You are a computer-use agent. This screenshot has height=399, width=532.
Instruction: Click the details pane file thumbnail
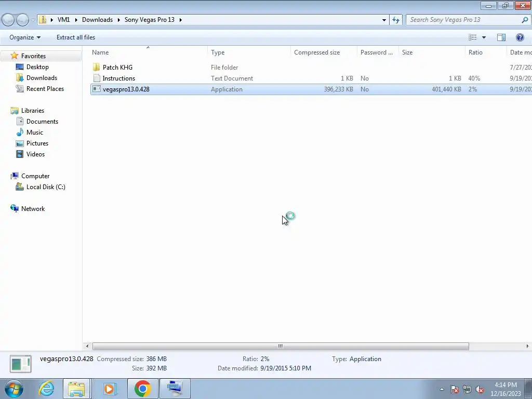[x=21, y=364]
